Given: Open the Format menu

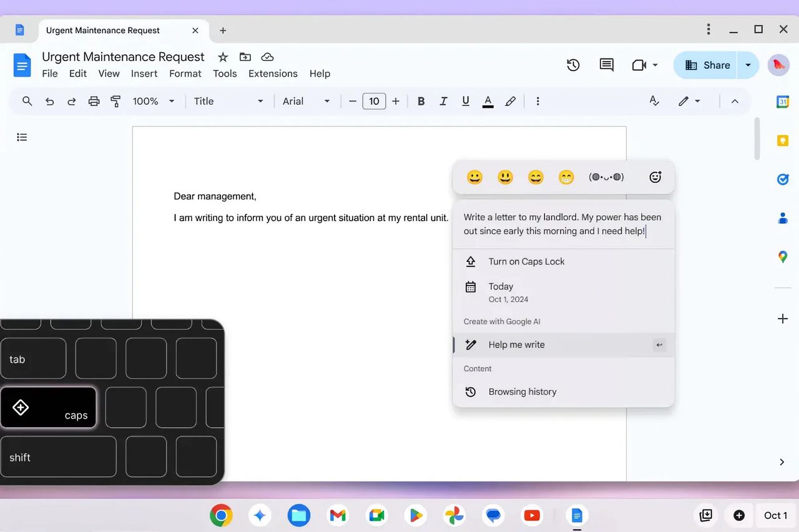Looking at the screenshot, I should (185, 73).
